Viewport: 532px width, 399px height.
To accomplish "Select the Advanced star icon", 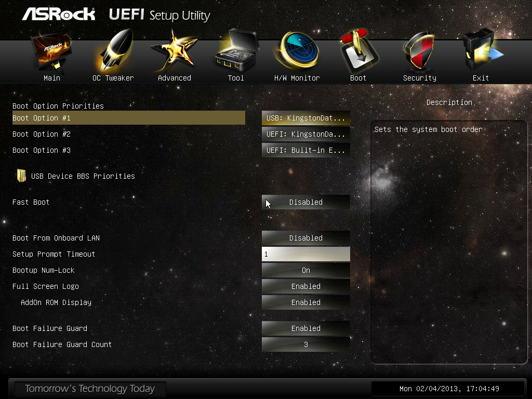I will point(174,51).
